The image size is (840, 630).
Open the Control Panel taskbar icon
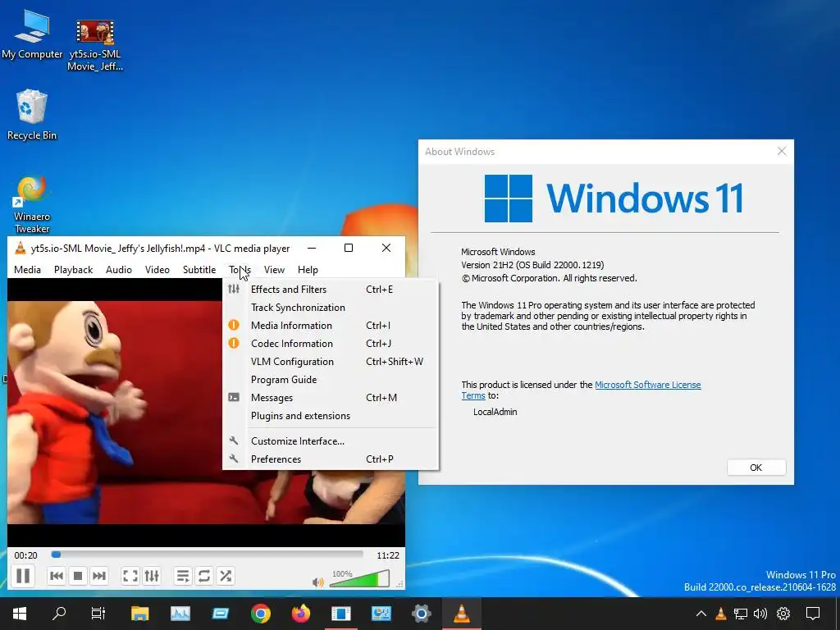pos(381,614)
